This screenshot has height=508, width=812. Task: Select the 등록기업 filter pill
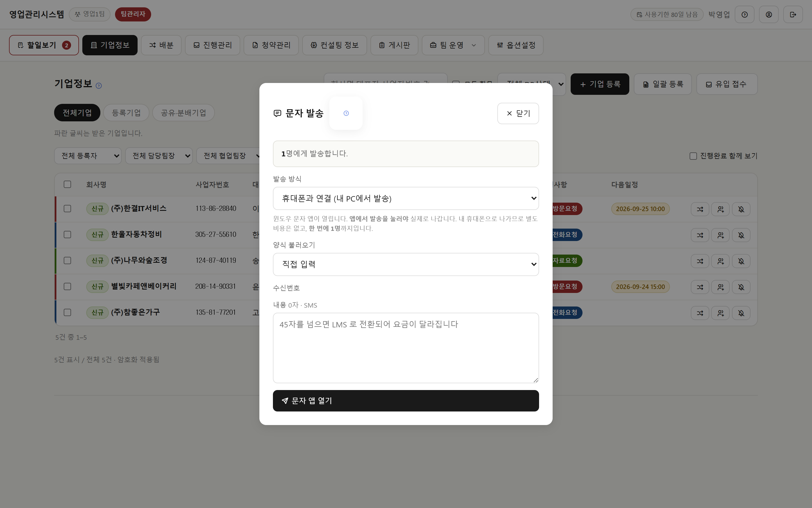(126, 113)
